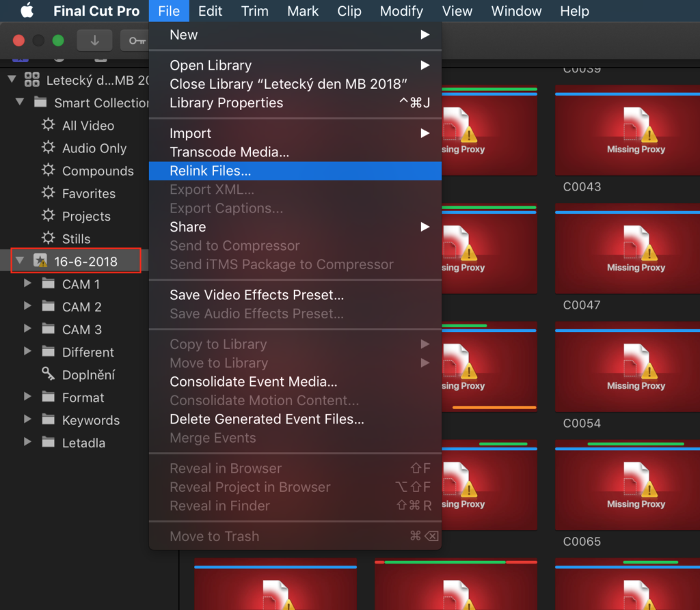This screenshot has width=700, height=610.
Task: Collapse the Smart Collections disclosure triangle
Action: click(x=20, y=102)
